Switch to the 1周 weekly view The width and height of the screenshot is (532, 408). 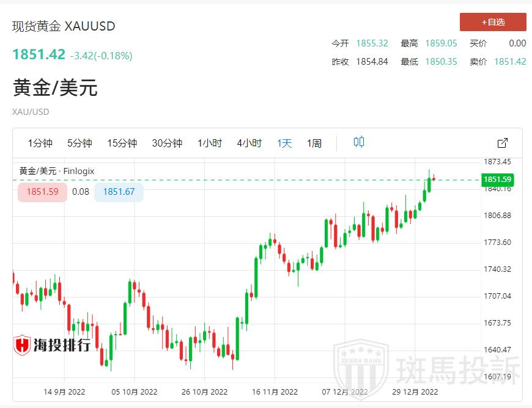click(x=314, y=143)
